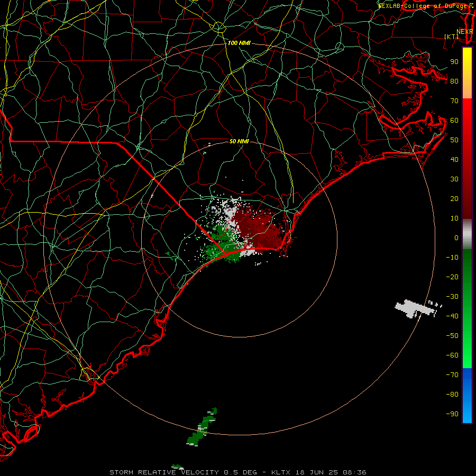Pick the -80 knot scale label

click(x=452, y=395)
